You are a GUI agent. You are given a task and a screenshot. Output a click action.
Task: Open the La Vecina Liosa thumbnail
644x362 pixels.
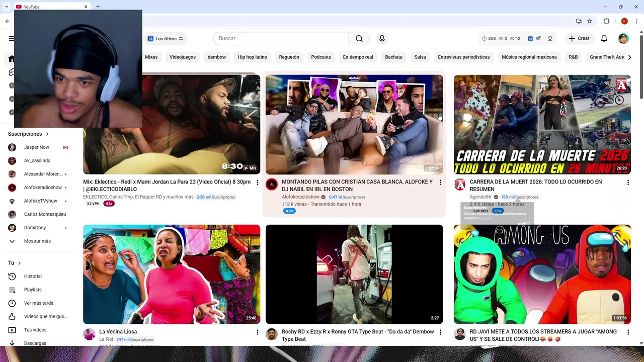172,274
